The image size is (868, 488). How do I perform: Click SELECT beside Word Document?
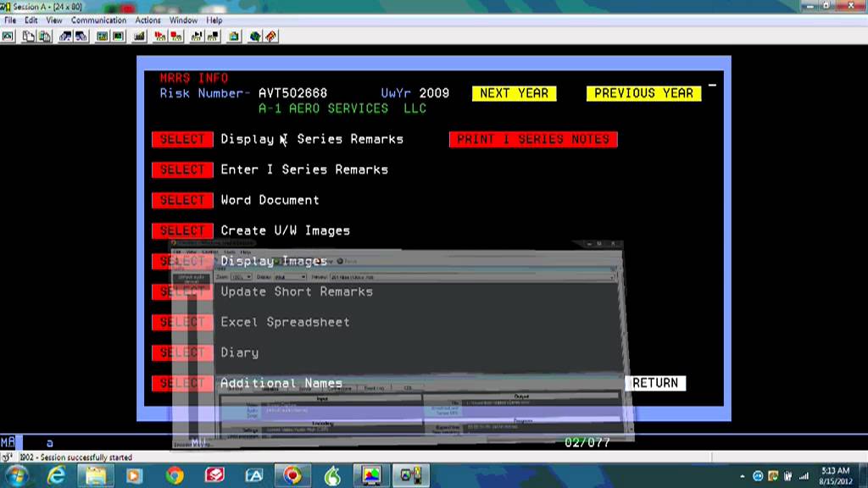183,200
